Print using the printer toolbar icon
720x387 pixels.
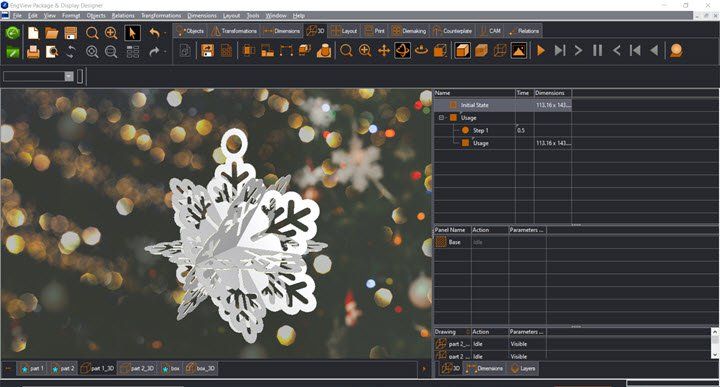click(x=33, y=51)
